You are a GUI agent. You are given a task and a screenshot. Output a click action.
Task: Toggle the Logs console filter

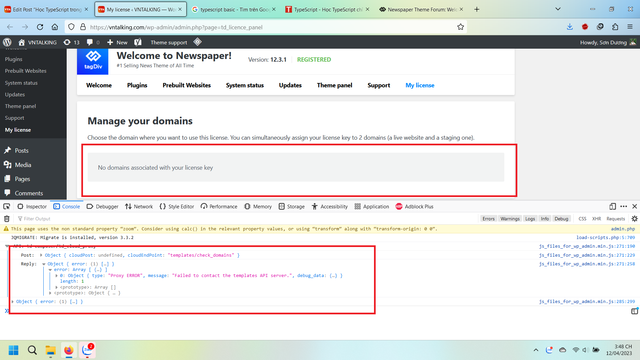click(x=530, y=219)
